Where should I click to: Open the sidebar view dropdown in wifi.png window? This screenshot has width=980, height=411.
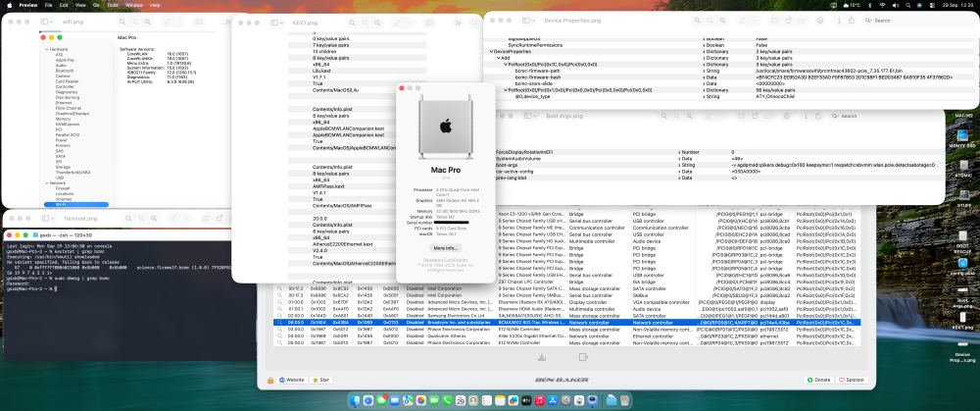(47, 22)
